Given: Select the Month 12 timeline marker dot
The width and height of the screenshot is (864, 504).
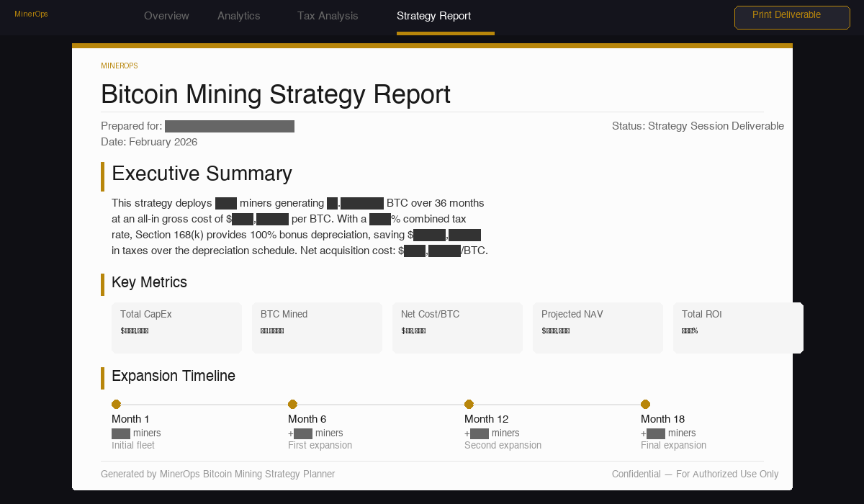Looking at the screenshot, I should (x=469, y=404).
